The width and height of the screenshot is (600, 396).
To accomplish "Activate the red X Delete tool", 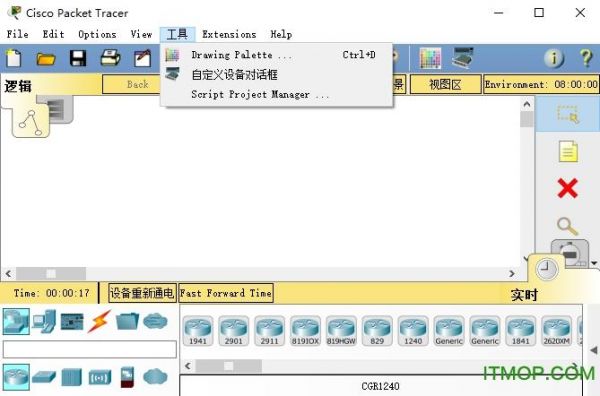I will tap(567, 188).
